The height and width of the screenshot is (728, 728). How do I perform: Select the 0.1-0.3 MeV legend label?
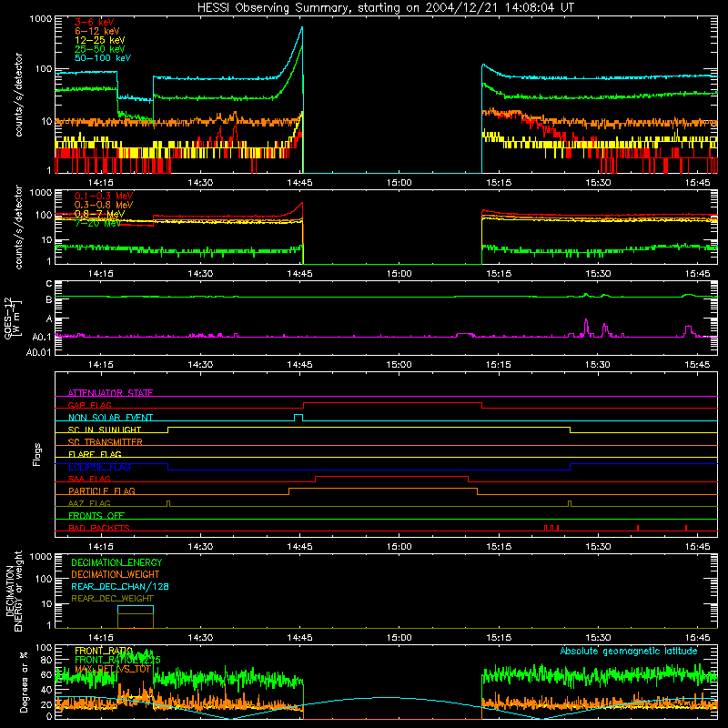click(x=104, y=196)
